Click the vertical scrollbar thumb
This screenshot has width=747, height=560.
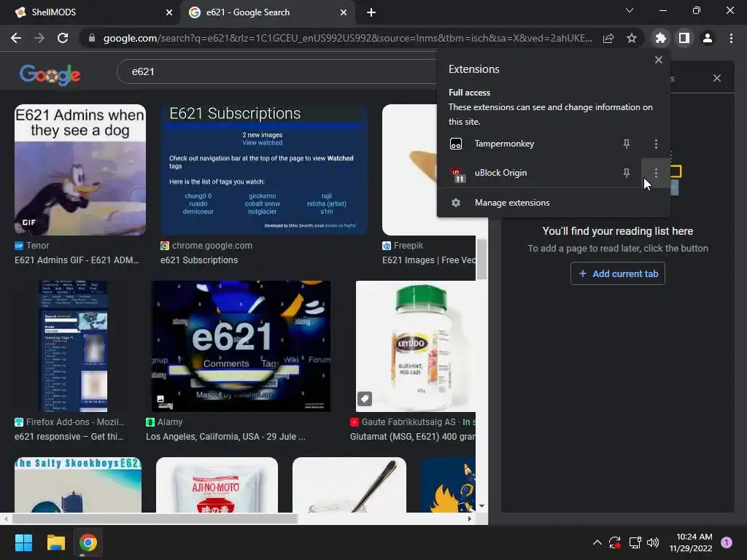pos(481,260)
